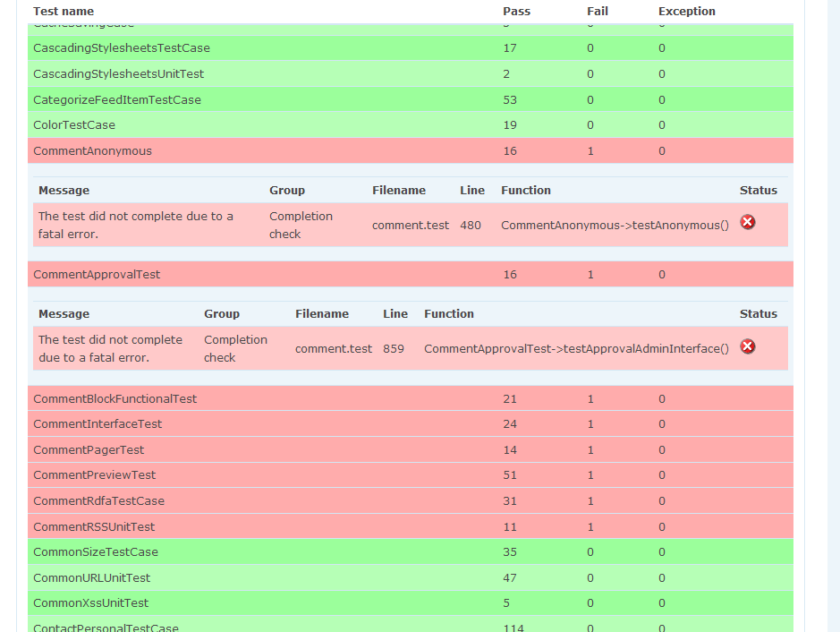Click the Exception column header
The image size is (840, 632).
pyautogui.click(x=686, y=12)
